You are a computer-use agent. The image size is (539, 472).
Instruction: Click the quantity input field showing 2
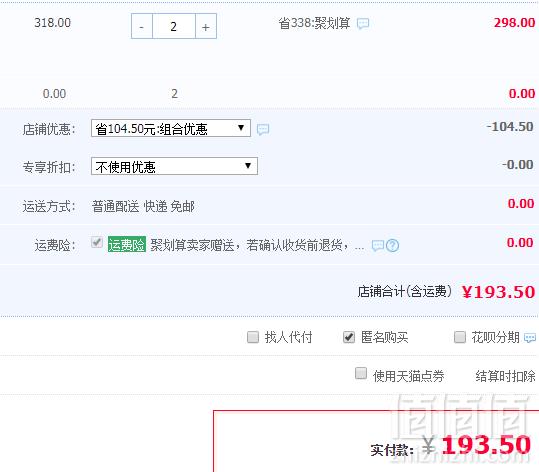click(x=174, y=26)
